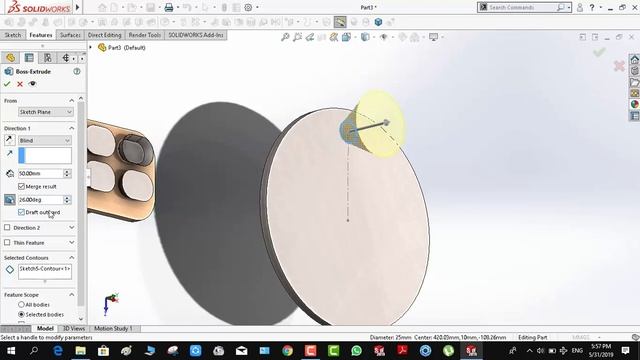Enable the Direction 2 checkbox

tap(7, 227)
